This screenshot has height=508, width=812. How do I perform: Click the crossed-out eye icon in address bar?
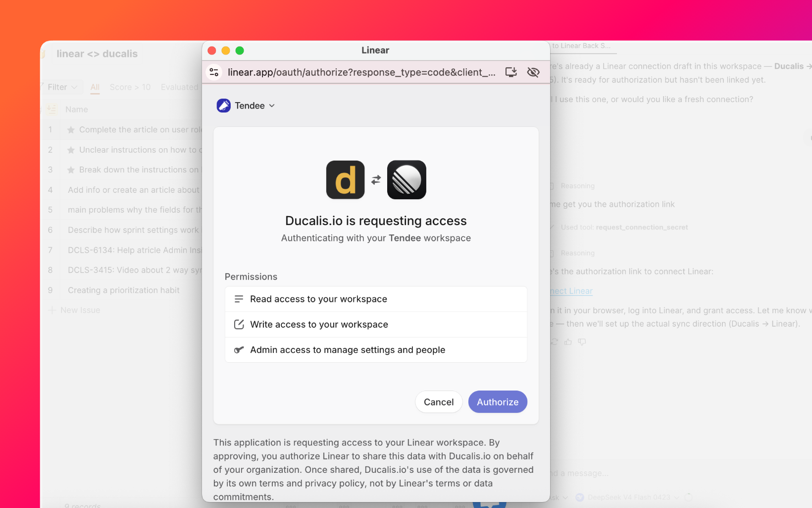(533, 72)
